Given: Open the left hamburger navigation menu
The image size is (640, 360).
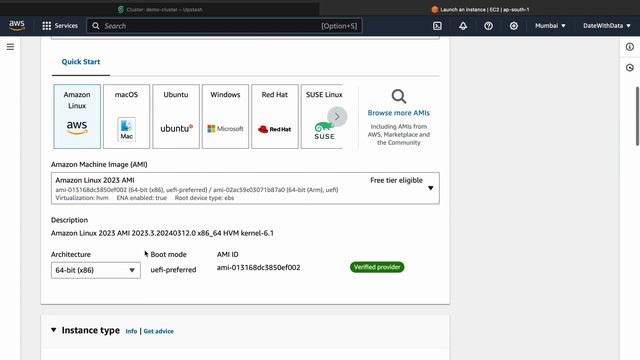Looking at the screenshot, I should 10,47.
